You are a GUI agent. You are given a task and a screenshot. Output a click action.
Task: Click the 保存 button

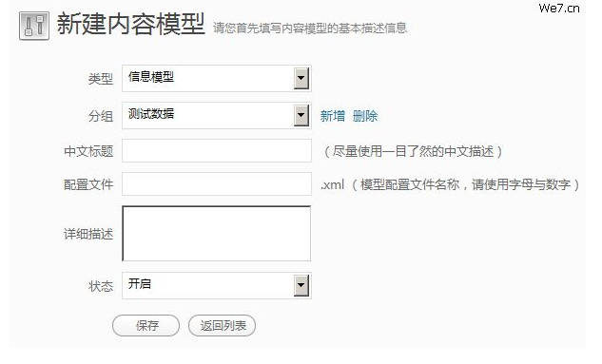146,326
